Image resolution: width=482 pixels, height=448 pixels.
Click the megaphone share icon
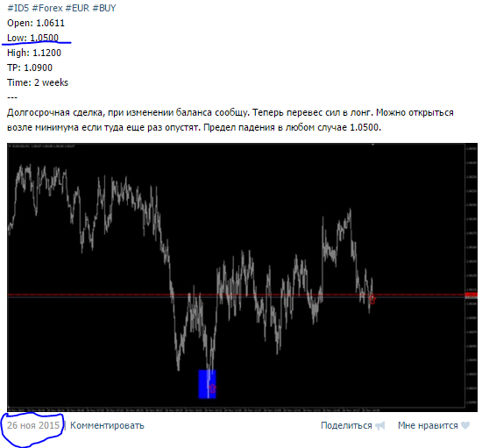pos(380,425)
